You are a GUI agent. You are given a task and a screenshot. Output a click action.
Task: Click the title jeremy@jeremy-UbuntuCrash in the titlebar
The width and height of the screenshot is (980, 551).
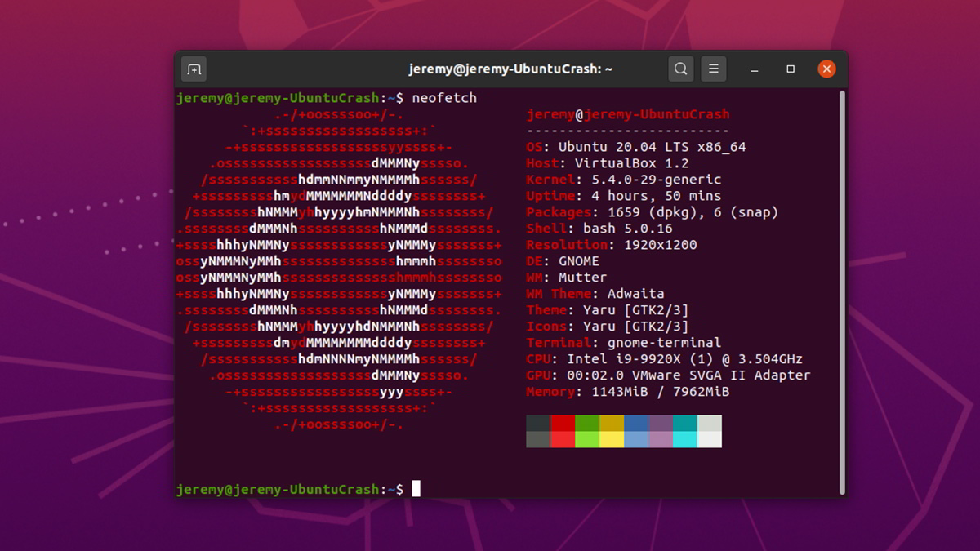tap(510, 69)
